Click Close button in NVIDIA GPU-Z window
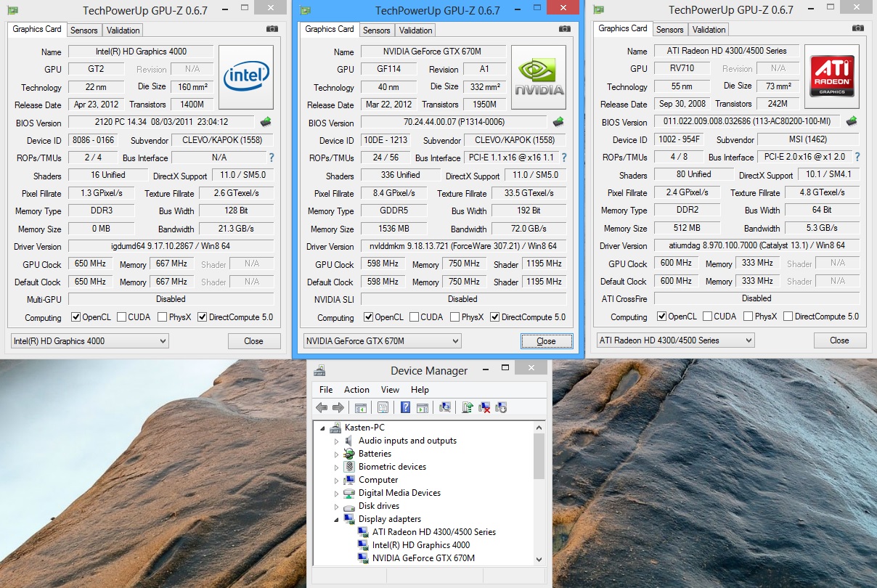Image resolution: width=877 pixels, height=588 pixels. [x=546, y=340]
